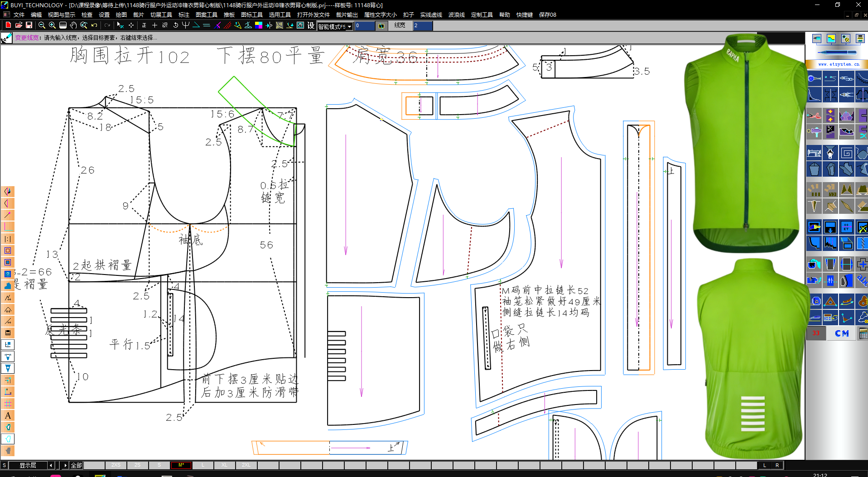The width and height of the screenshot is (868, 477).
Task: Click the 线宽 line width input field
Action: 422,26
